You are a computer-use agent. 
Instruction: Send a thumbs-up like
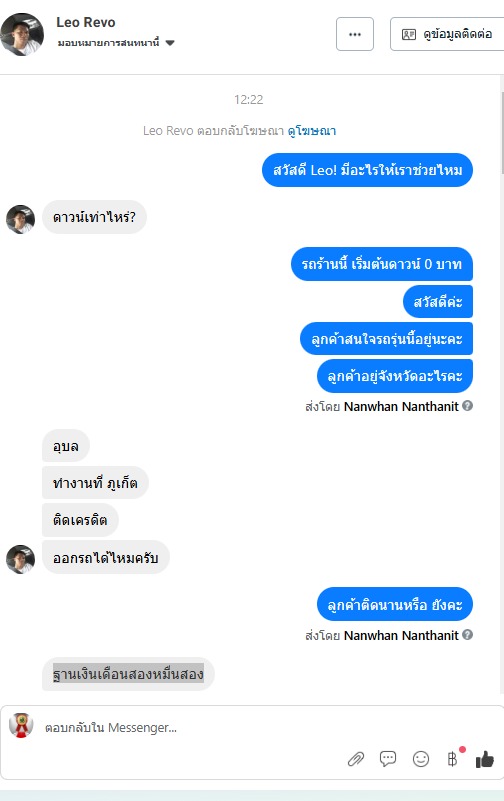485,760
